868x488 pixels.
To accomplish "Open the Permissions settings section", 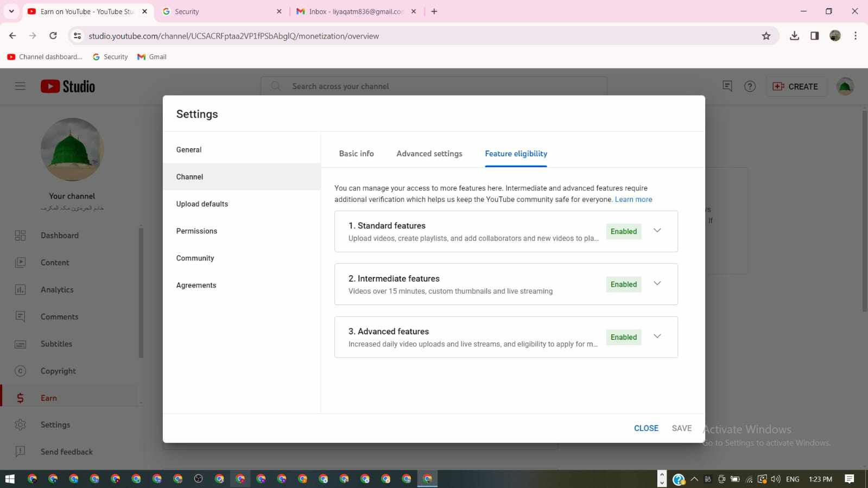I will pyautogui.click(x=197, y=231).
